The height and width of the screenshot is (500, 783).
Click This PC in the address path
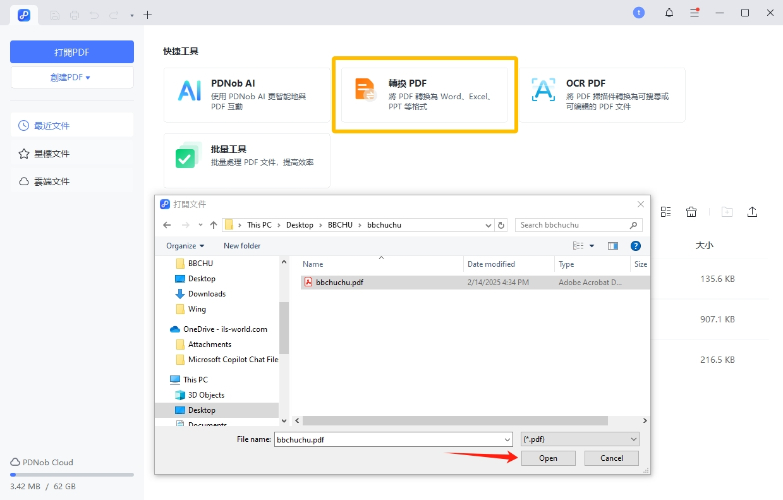point(259,225)
